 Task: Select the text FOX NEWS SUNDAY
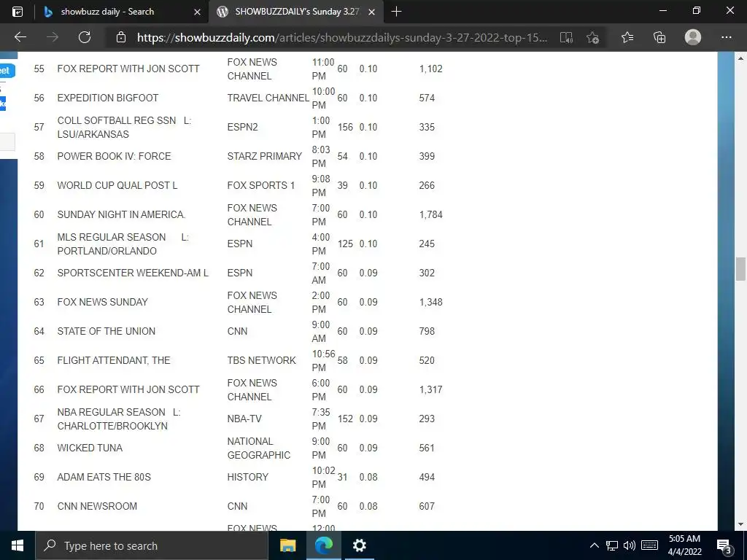[x=102, y=302]
